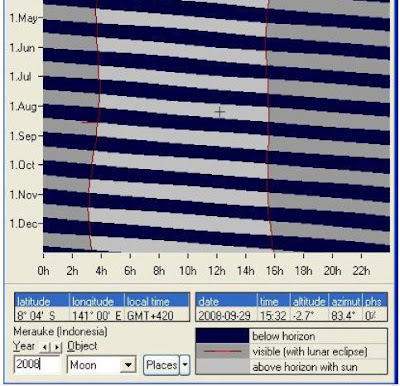Click the red line lunar eclipse legend swatch
400x386 pixels.
click(222, 351)
